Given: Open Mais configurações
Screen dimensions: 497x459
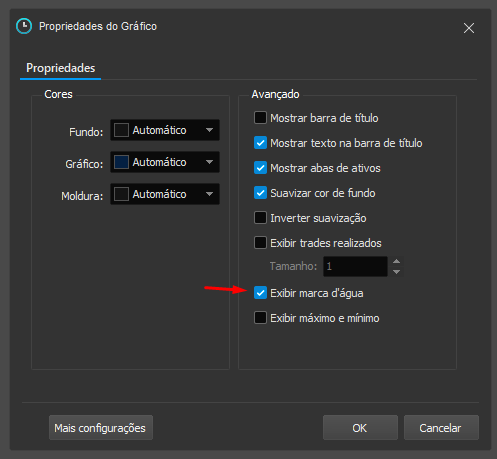Looking at the screenshot, I should pos(101,428).
